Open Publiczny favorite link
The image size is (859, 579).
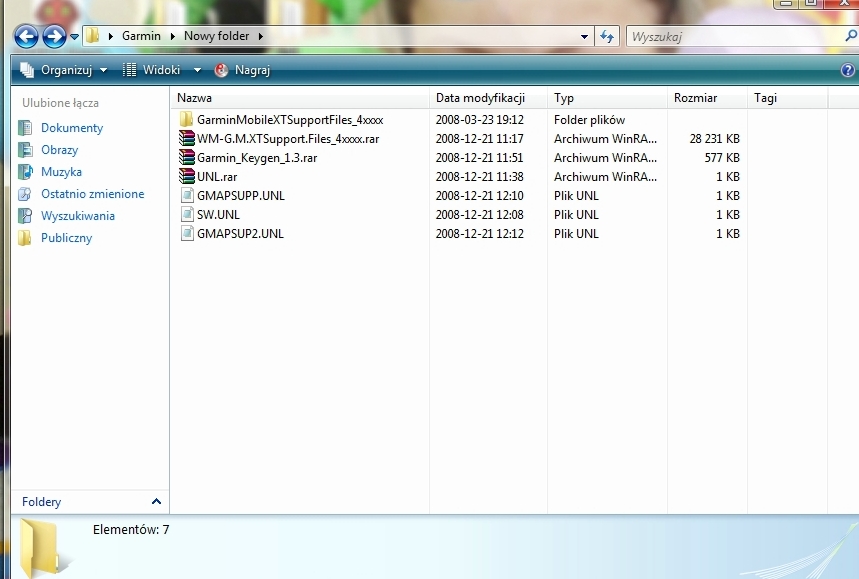pos(66,238)
